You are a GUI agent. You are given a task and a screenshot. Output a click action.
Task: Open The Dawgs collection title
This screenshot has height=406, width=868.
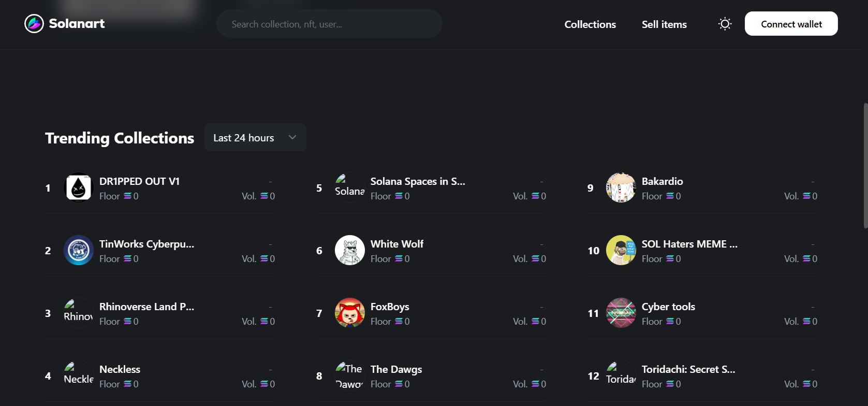396,369
